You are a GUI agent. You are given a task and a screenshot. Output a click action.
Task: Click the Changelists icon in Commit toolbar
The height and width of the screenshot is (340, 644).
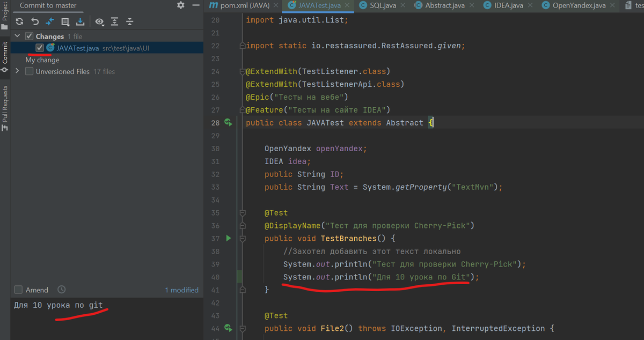[x=65, y=22]
